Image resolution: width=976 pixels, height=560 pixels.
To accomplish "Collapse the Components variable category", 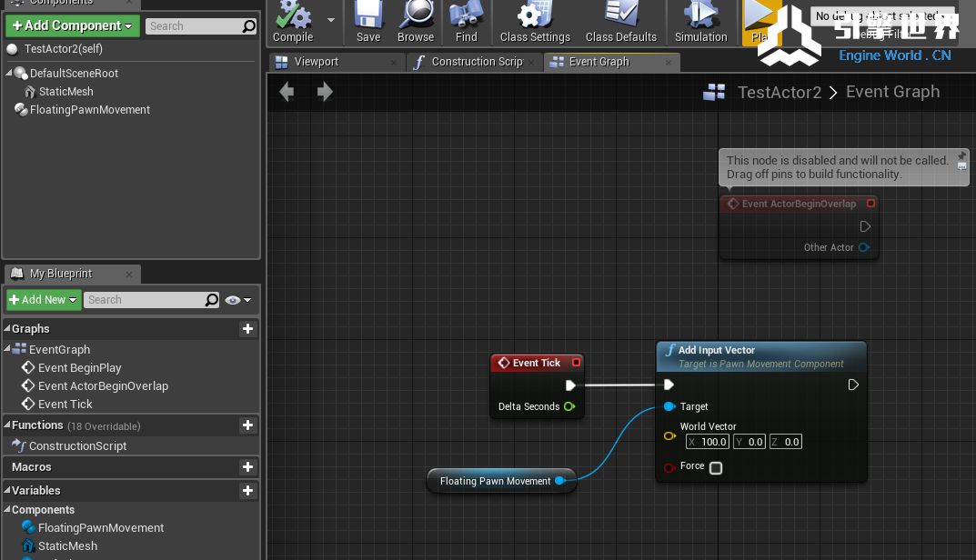I will pos(7,509).
